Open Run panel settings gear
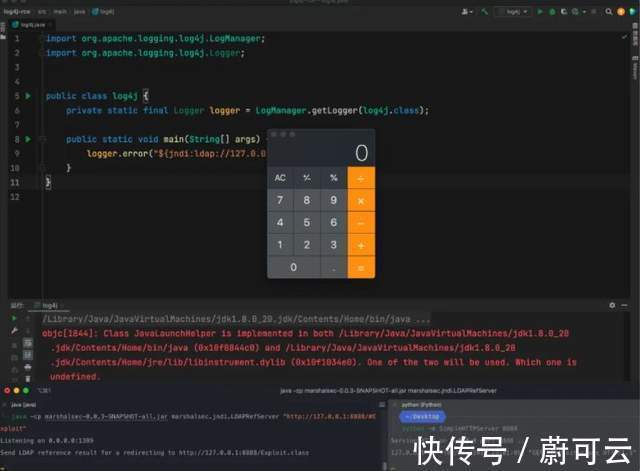This screenshot has height=471, width=640. [x=612, y=305]
